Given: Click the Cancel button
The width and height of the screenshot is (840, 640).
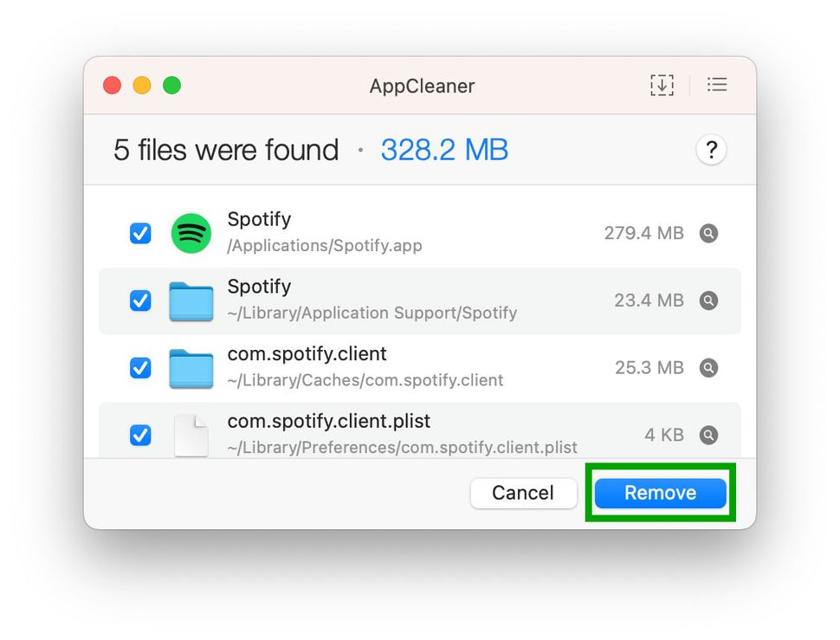Looking at the screenshot, I should click(523, 493).
